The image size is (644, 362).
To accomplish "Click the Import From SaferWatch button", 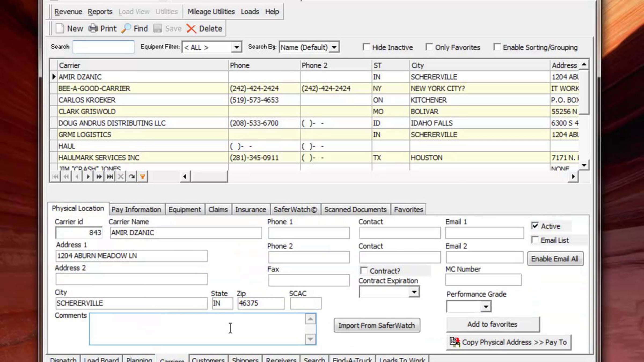I will pyautogui.click(x=377, y=326).
